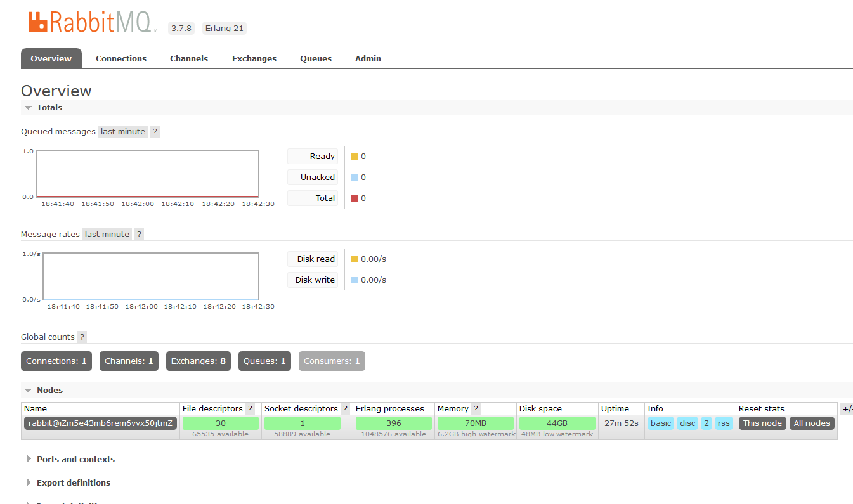Click the Ready legend label
853x504 pixels.
[x=313, y=156]
